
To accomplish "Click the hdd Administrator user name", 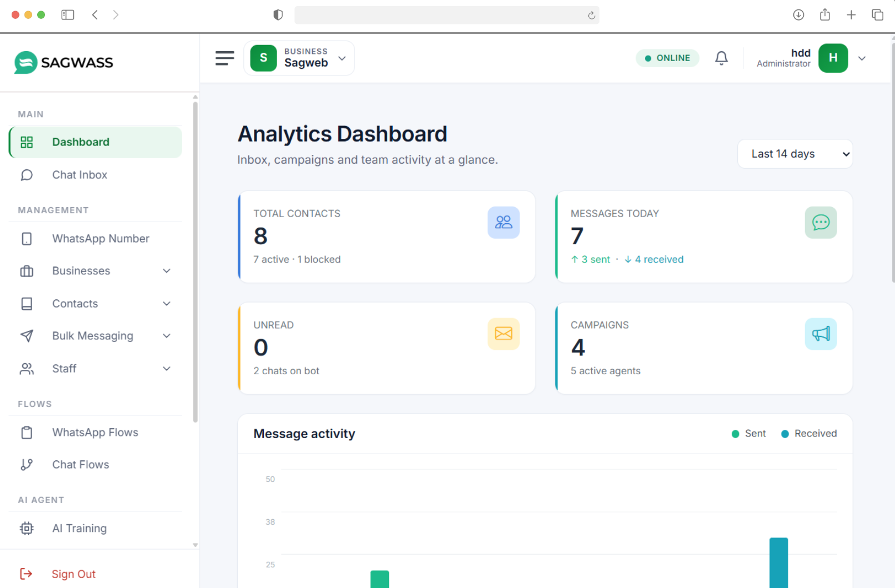I will [x=783, y=58].
